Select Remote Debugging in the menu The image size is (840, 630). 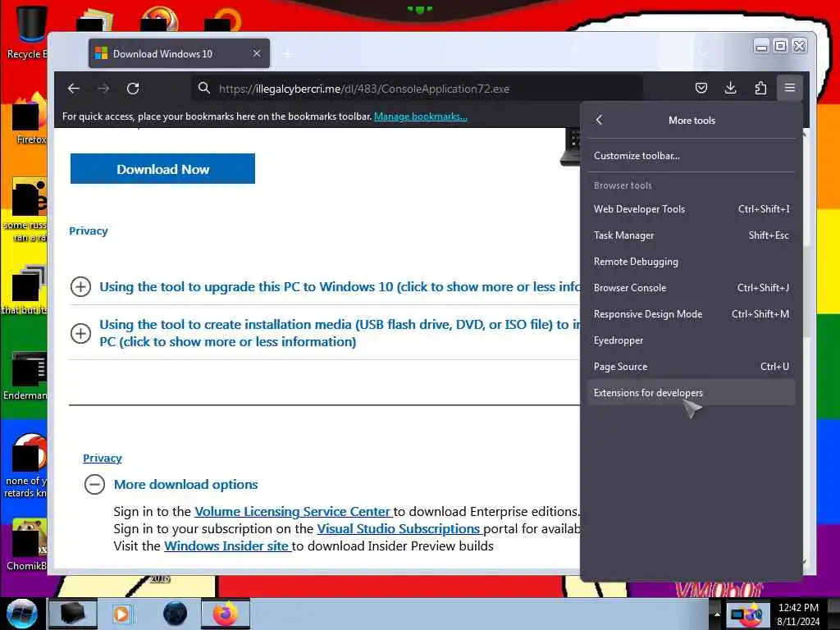691,262
